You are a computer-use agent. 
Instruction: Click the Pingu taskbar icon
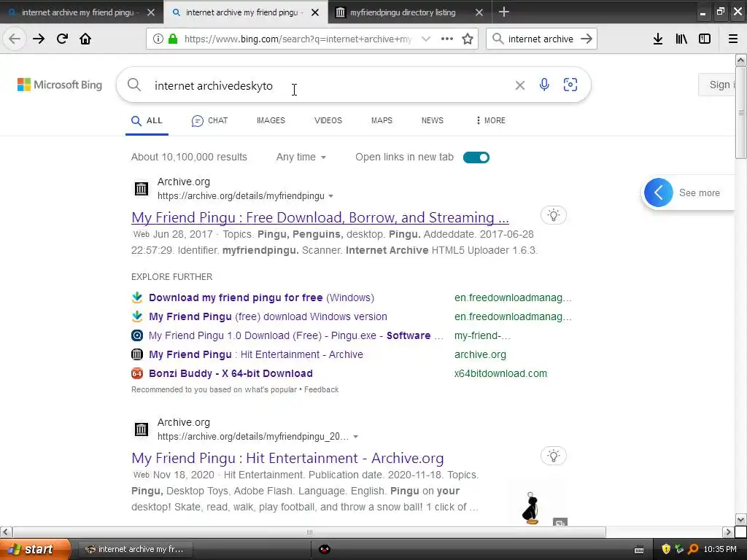pyautogui.click(x=325, y=549)
